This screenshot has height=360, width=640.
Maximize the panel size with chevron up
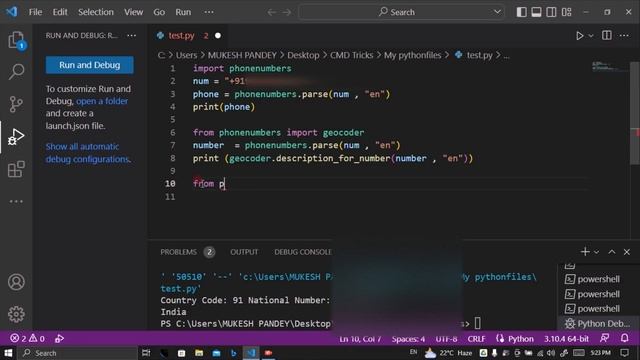pyautogui.click(x=611, y=252)
